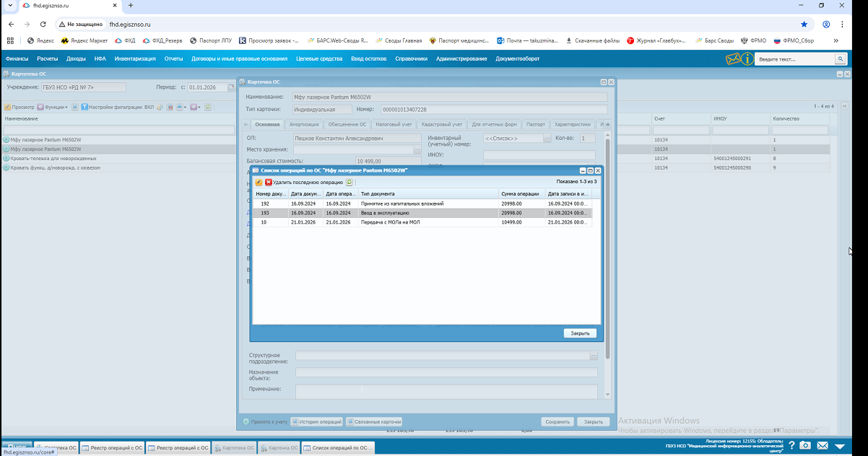Switch to 'Налоговый учет' tab
Screen dimensions: 868x456
coord(394,124)
